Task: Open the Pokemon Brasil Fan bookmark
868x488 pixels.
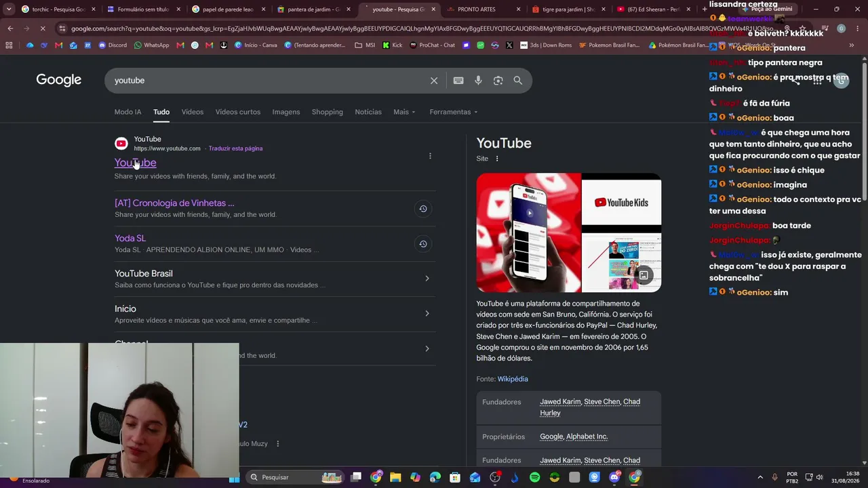Action: coord(610,45)
